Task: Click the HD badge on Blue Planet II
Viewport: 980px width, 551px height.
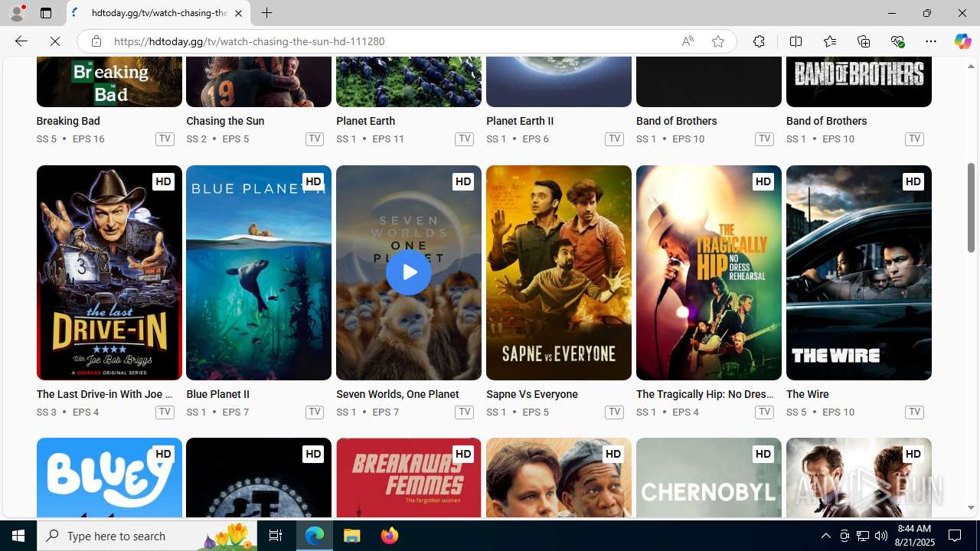Action: 312,181
